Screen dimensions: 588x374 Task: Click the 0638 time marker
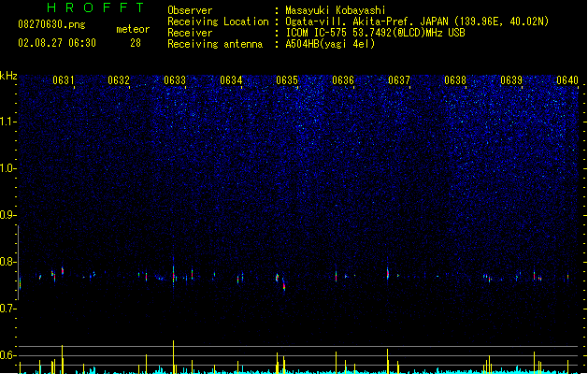(455, 80)
